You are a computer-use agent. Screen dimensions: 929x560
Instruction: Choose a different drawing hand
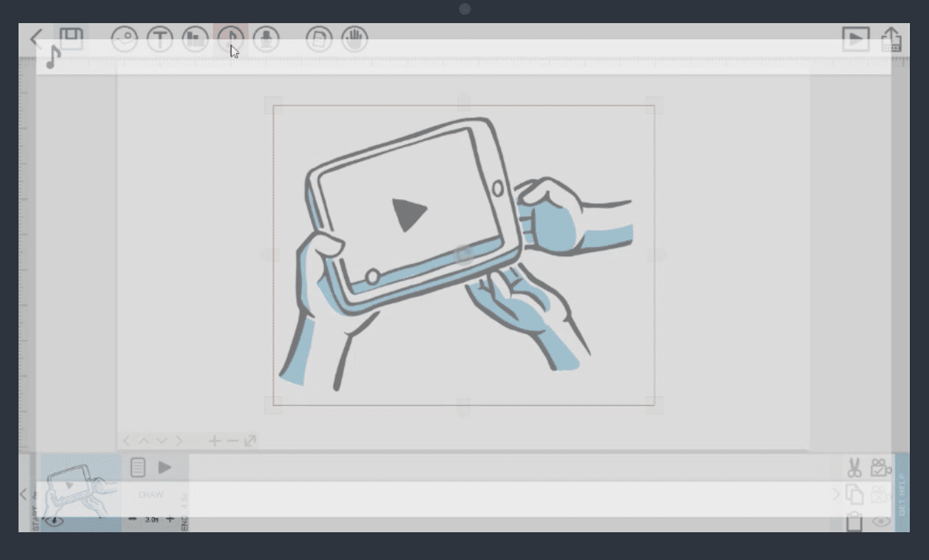355,39
